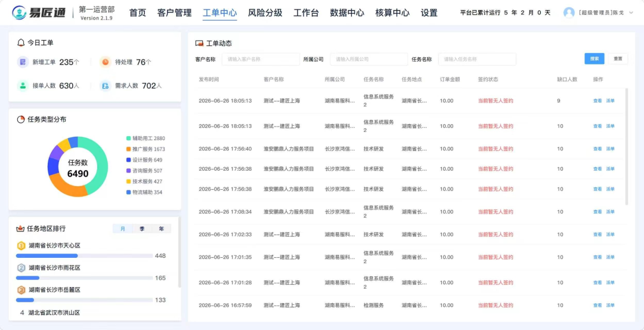Click 检测服务 task name cell
This screenshot has height=330, width=644.
374,306
